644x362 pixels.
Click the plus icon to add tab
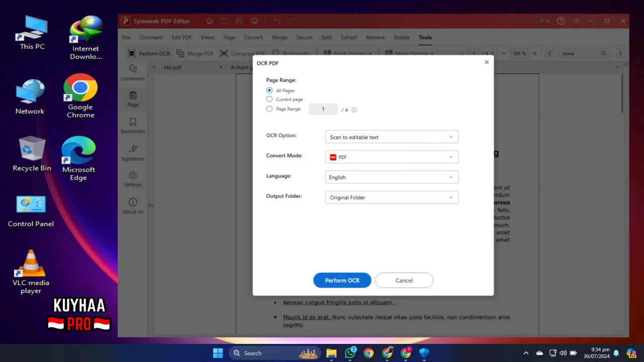[153, 67]
